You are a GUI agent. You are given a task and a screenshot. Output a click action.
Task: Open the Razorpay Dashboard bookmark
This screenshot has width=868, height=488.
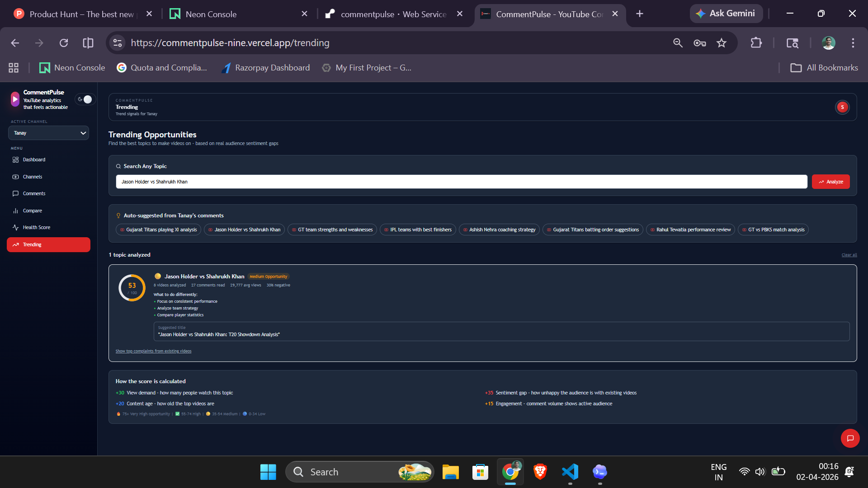click(272, 68)
